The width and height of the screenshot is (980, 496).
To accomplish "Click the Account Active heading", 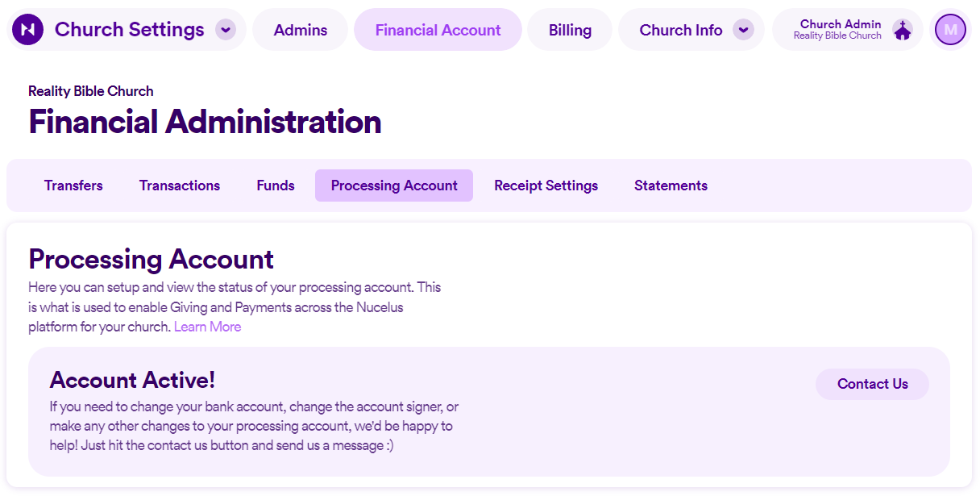I will pyautogui.click(x=131, y=380).
